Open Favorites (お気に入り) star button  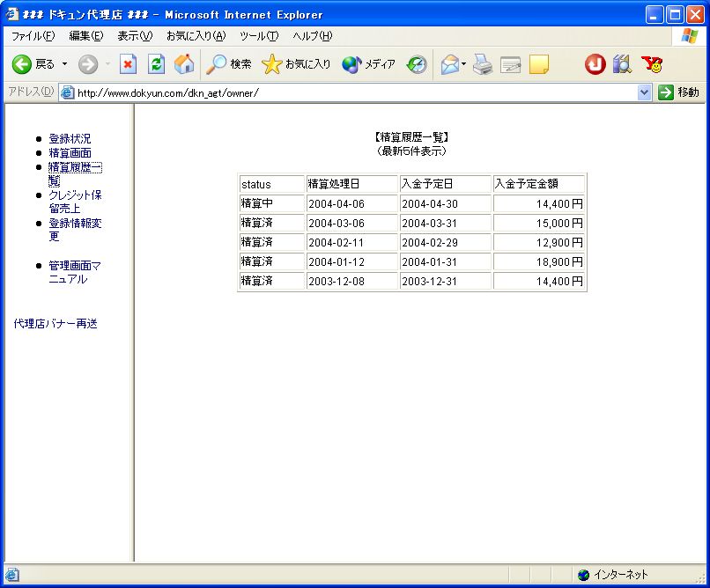tap(296, 64)
